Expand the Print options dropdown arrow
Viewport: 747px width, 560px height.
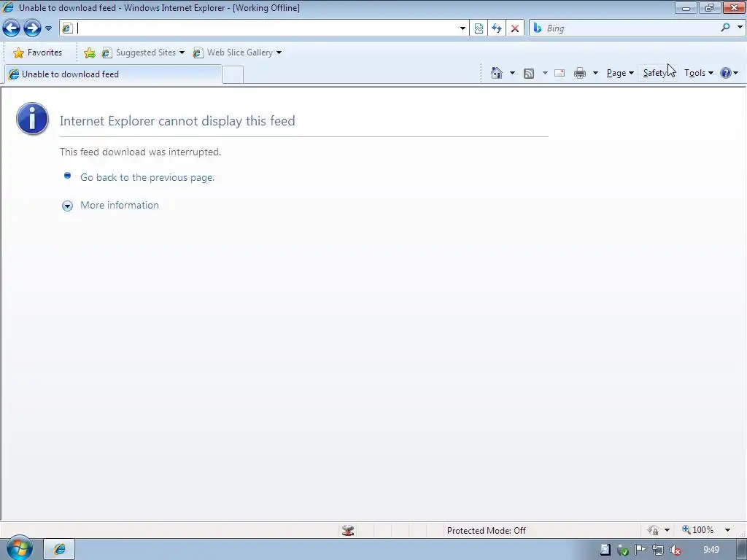pyautogui.click(x=595, y=73)
